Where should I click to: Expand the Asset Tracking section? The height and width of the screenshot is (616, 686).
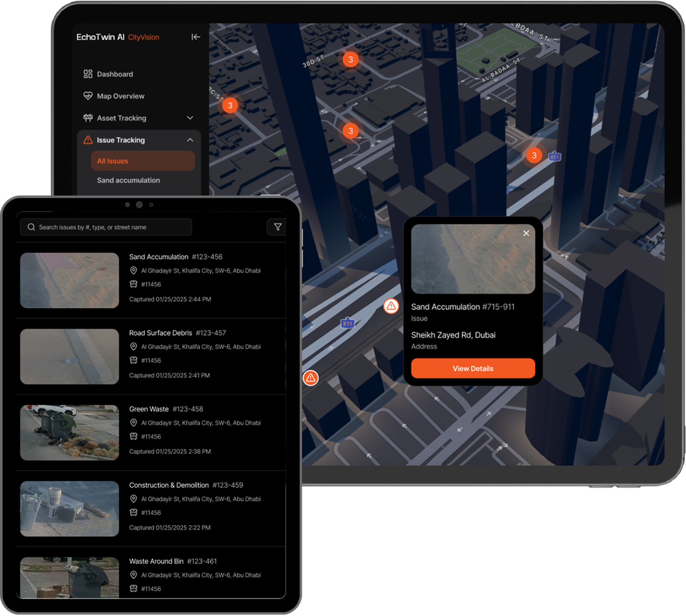(x=190, y=118)
